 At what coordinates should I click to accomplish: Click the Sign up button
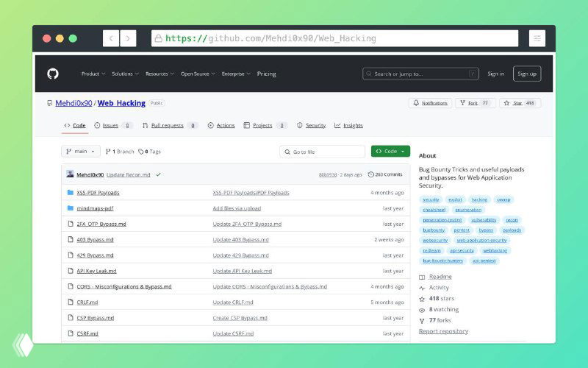[527, 74]
